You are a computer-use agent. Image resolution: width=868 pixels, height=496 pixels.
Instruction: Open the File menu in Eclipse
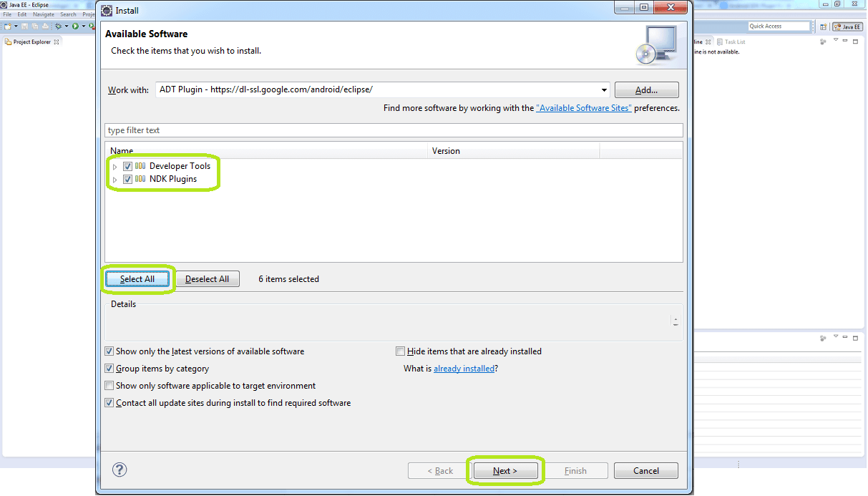(x=7, y=14)
